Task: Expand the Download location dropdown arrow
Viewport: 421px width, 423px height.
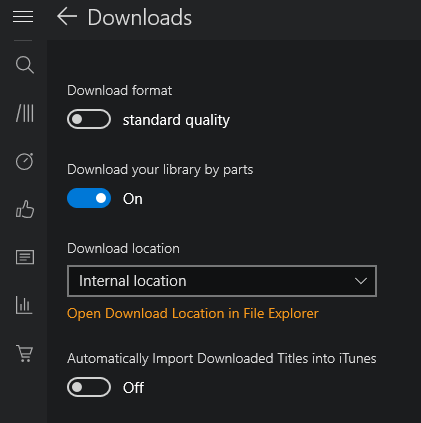Action: [x=361, y=281]
